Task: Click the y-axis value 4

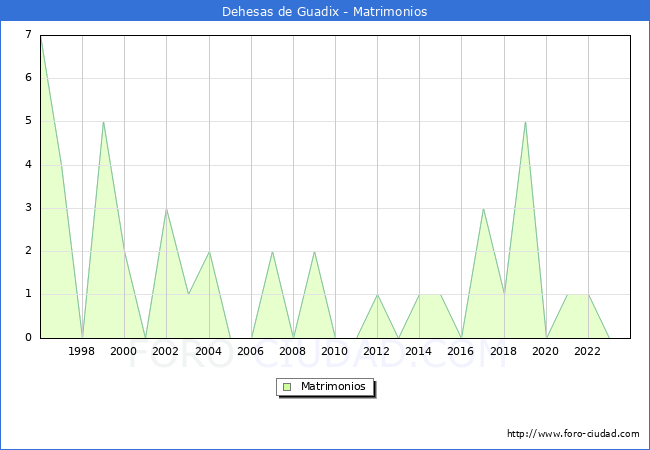Action: [28, 165]
